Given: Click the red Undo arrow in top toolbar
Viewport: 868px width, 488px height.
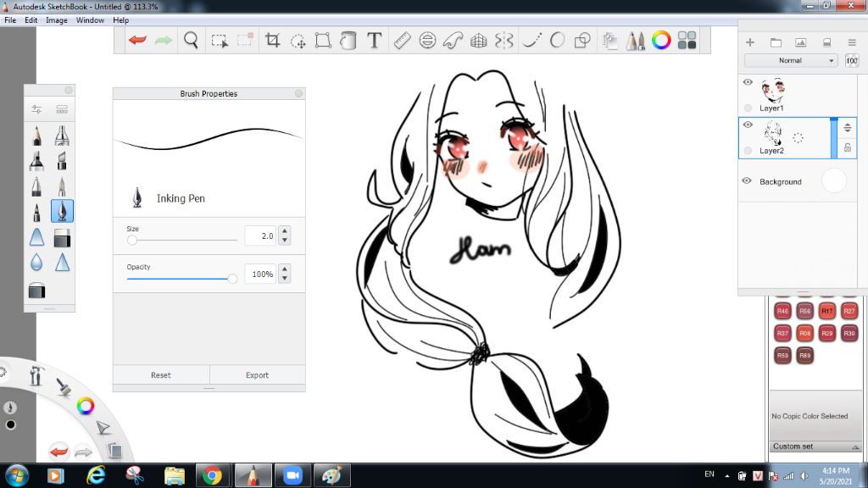Looking at the screenshot, I should pyautogui.click(x=137, y=40).
